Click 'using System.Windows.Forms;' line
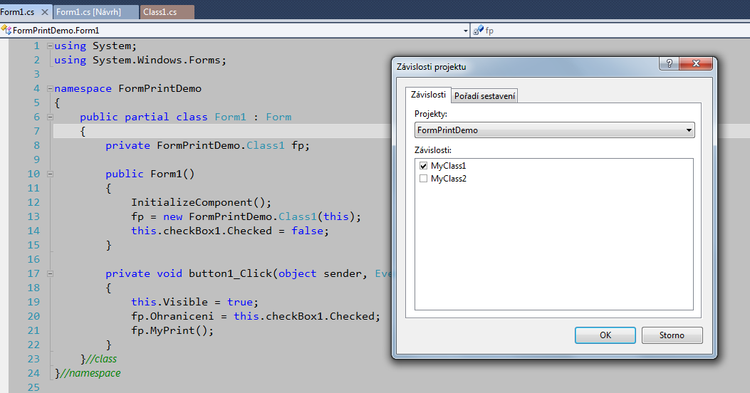The image size is (750, 393). point(140,60)
